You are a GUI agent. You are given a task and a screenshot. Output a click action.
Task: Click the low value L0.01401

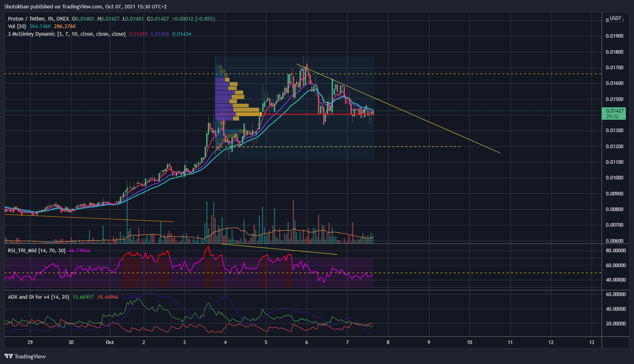click(x=133, y=18)
